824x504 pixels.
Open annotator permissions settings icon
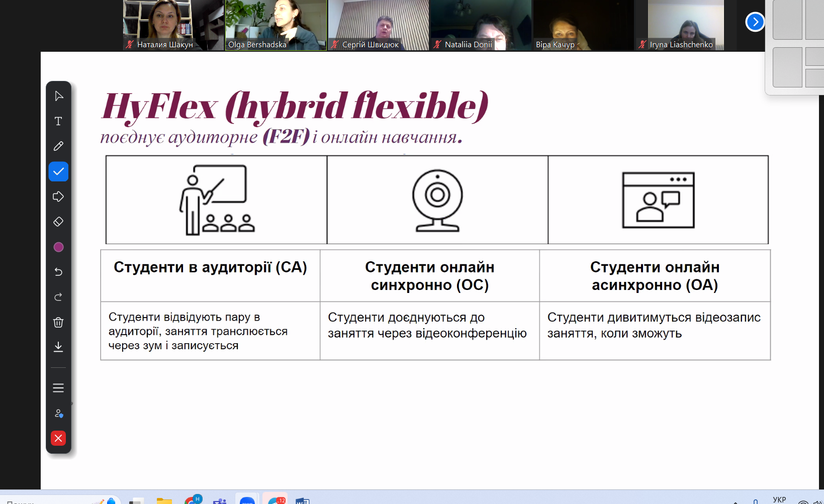click(58, 413)
